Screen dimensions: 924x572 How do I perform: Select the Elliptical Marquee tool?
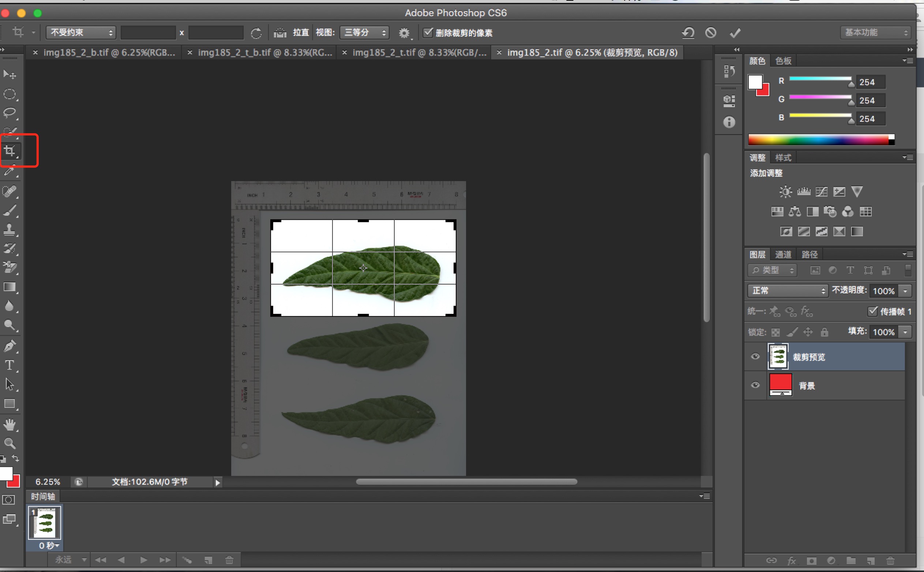pyautogui.click(x=10, y=94)
